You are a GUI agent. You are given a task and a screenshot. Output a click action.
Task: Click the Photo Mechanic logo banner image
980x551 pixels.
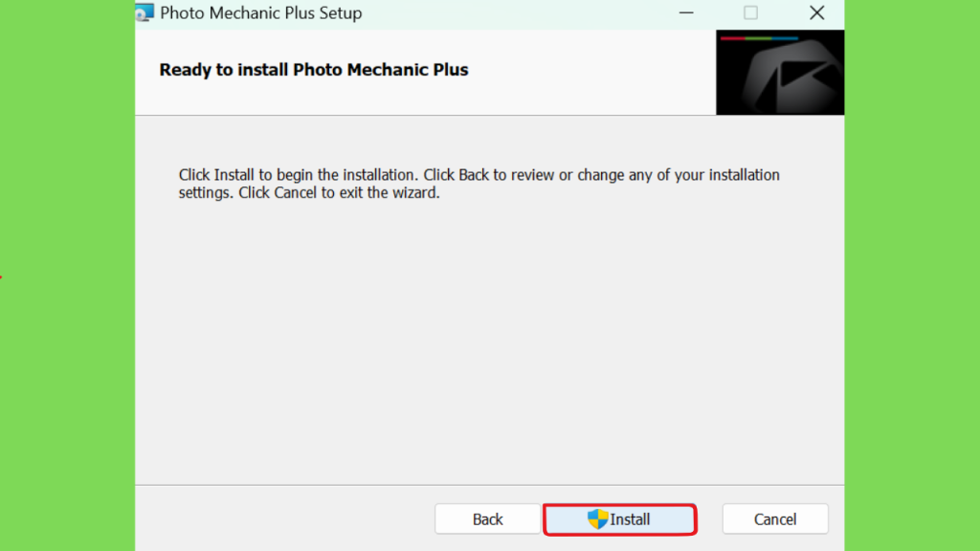pos(780,73)
